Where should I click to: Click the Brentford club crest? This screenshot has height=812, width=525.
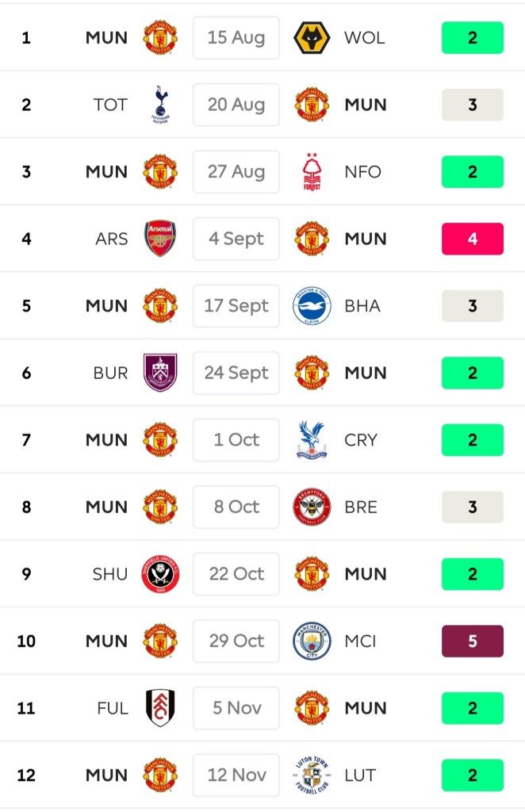[312, 507]
